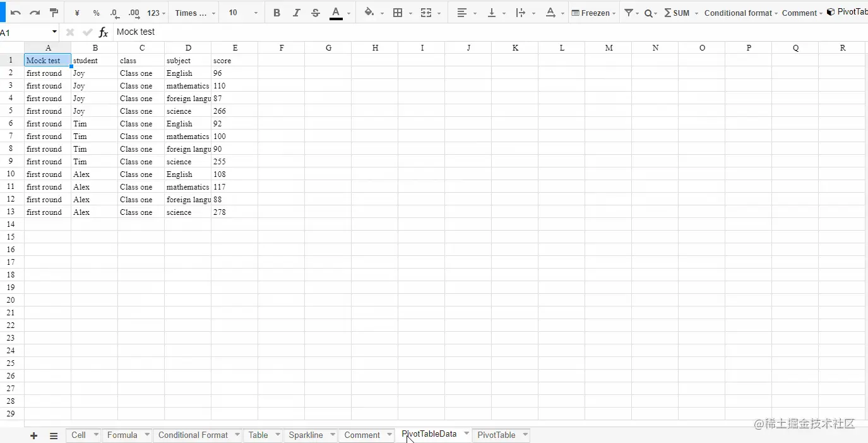
Task: Select cell with score 266
Action: (x=235, y=111)
